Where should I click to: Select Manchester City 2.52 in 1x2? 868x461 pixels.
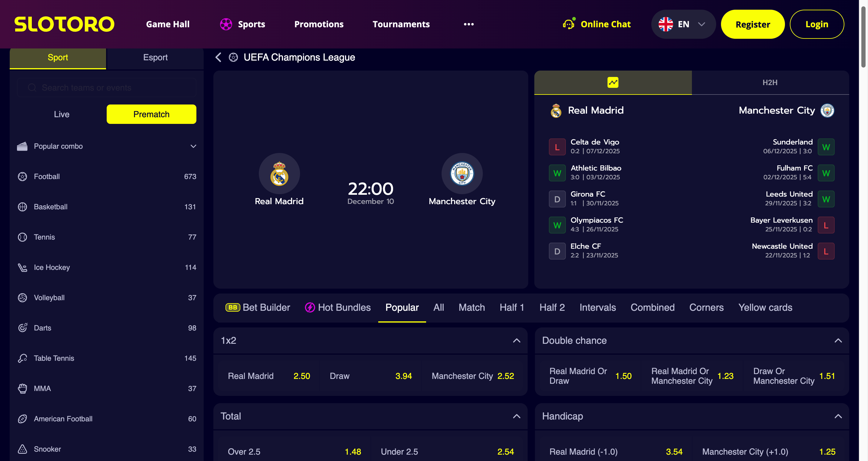point(473,376)
